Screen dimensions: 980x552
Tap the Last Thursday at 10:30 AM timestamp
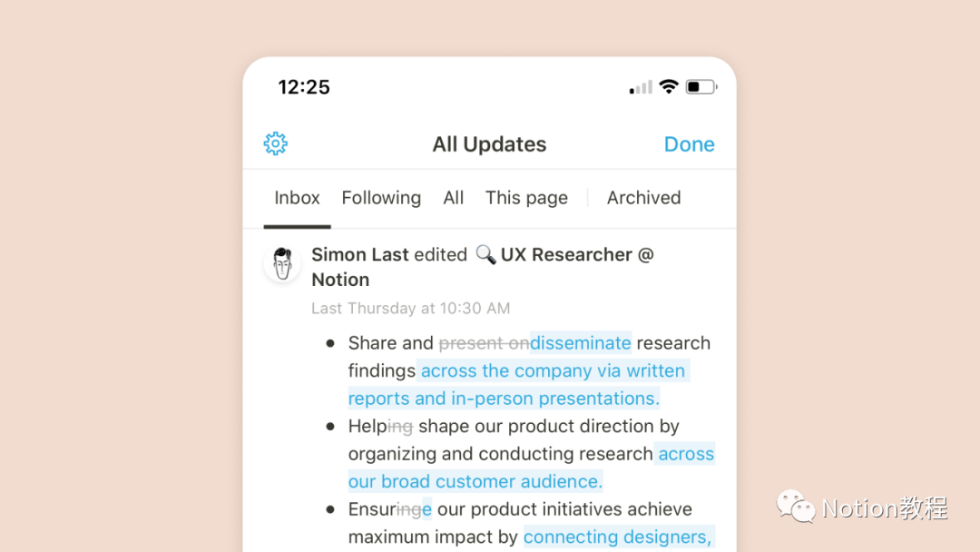(410, 309)
